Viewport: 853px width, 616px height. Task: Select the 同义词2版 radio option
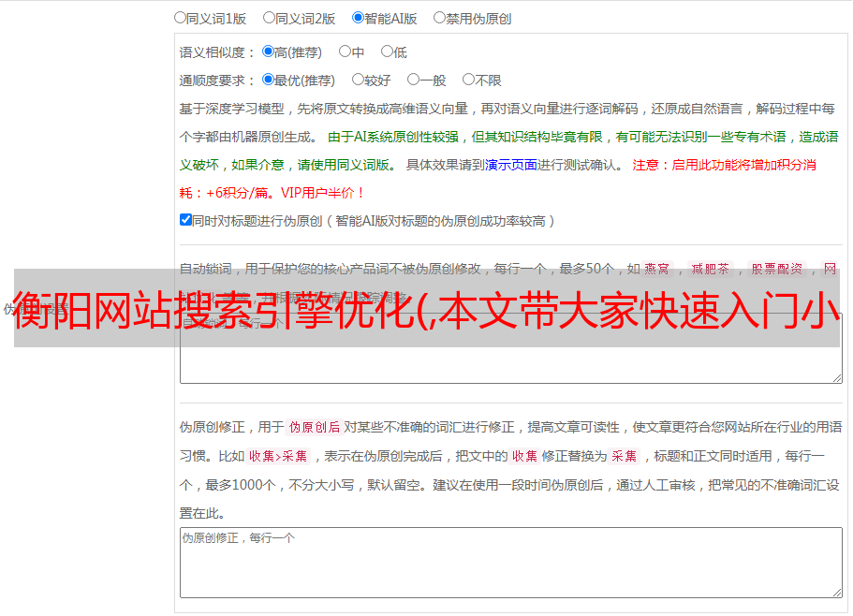coord(269,17)
